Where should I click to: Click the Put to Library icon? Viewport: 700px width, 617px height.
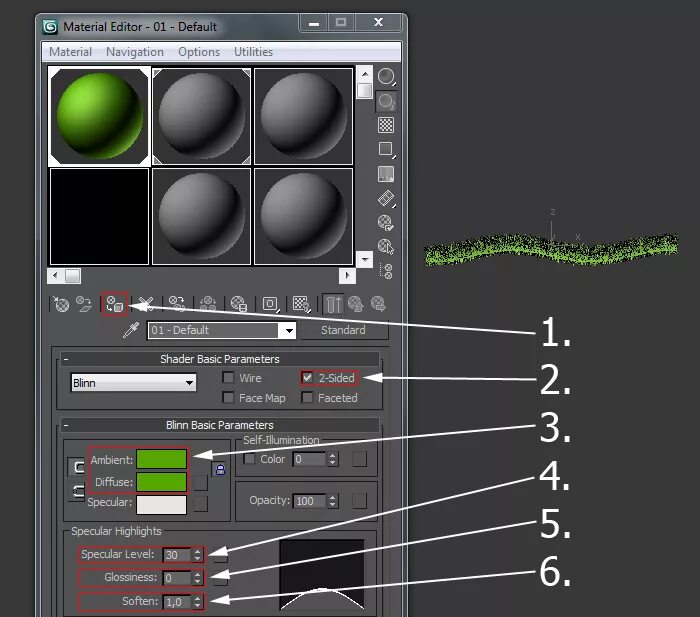click(239, 304)
